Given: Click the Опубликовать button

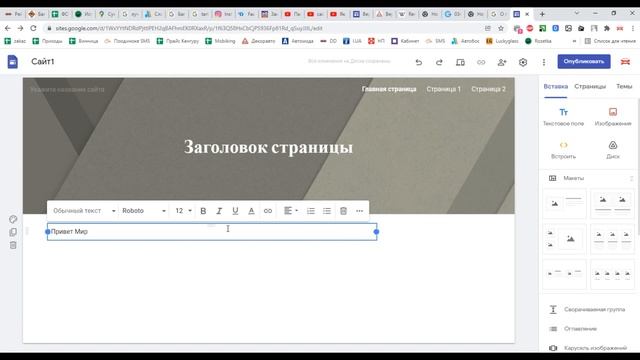Looking at the screenshot, I should click(584, 61).
